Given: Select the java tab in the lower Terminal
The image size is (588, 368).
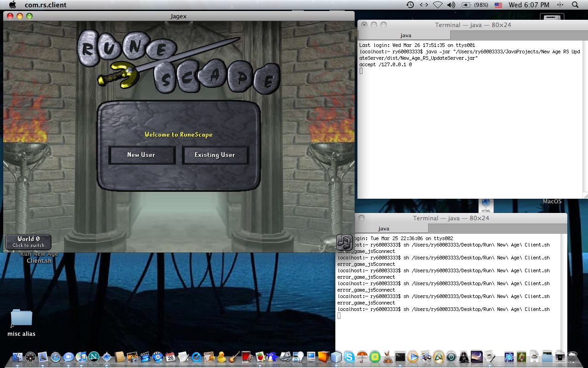Looking at the screenshot, I should coord(384,229).
